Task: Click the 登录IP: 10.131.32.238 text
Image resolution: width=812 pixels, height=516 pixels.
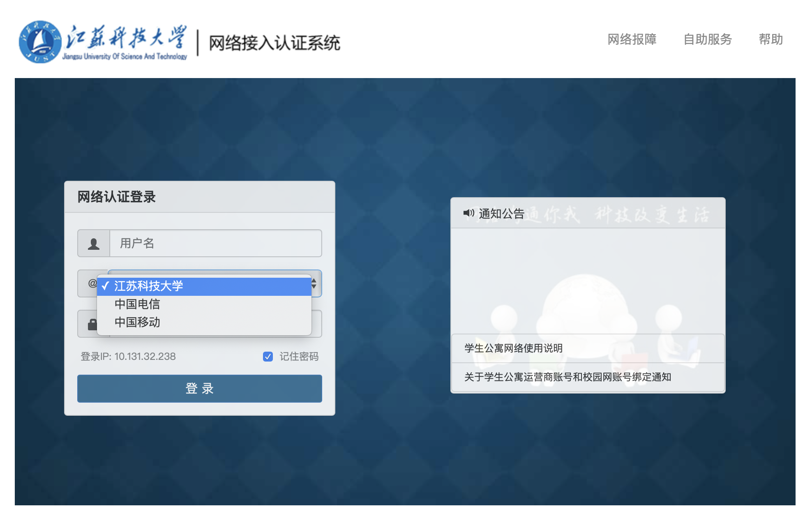Action: pos(128,357)
